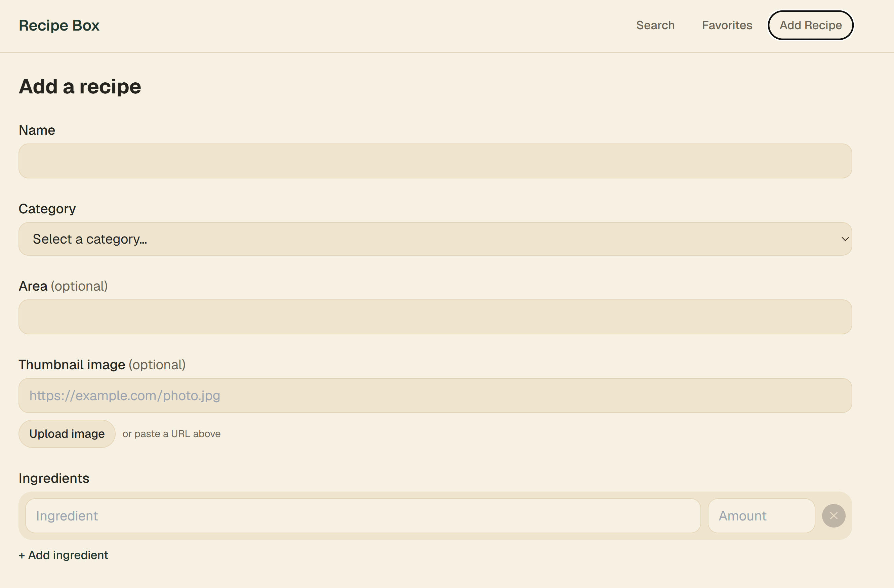
Task: Open the Favorites page
Action: (727, 25)
